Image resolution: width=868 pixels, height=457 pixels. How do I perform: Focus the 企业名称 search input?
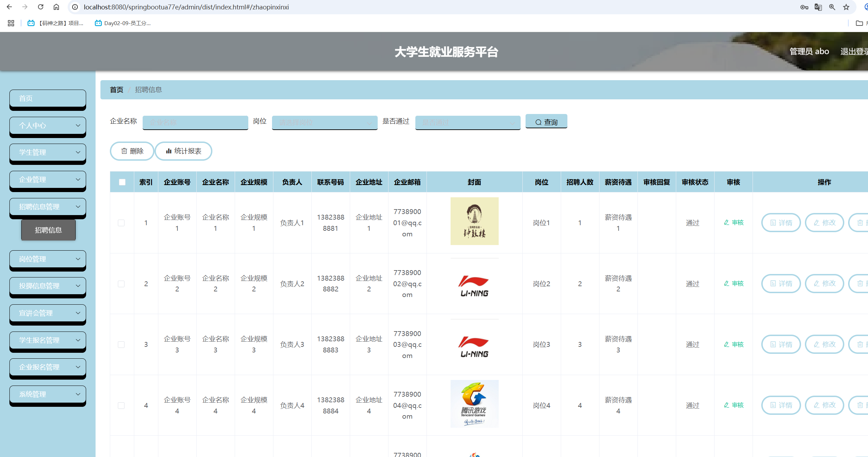click(195, 122)
